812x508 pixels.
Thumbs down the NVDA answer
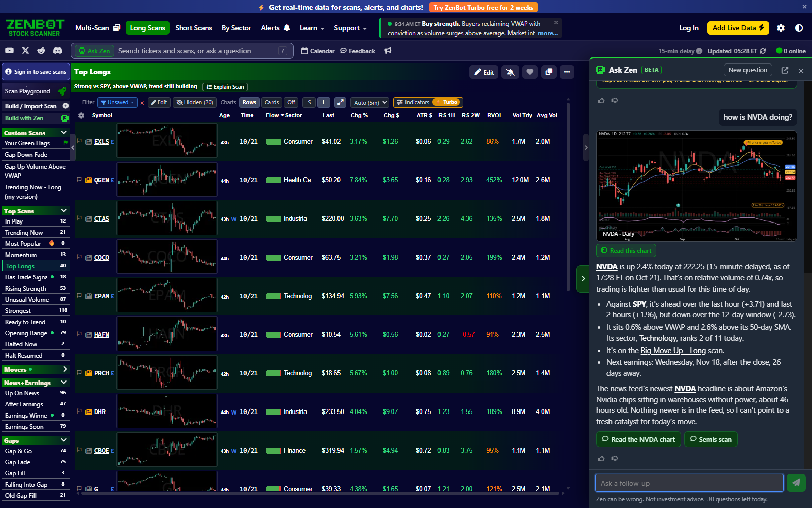615,458
